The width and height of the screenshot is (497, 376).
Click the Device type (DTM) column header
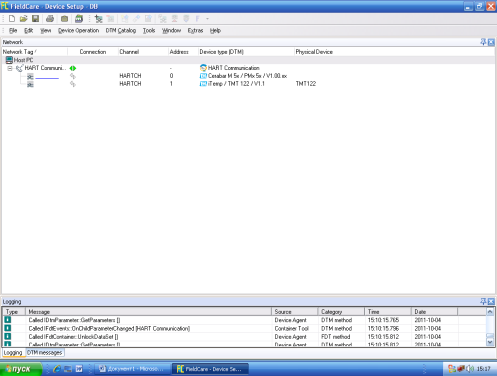(x=246, y=52)
